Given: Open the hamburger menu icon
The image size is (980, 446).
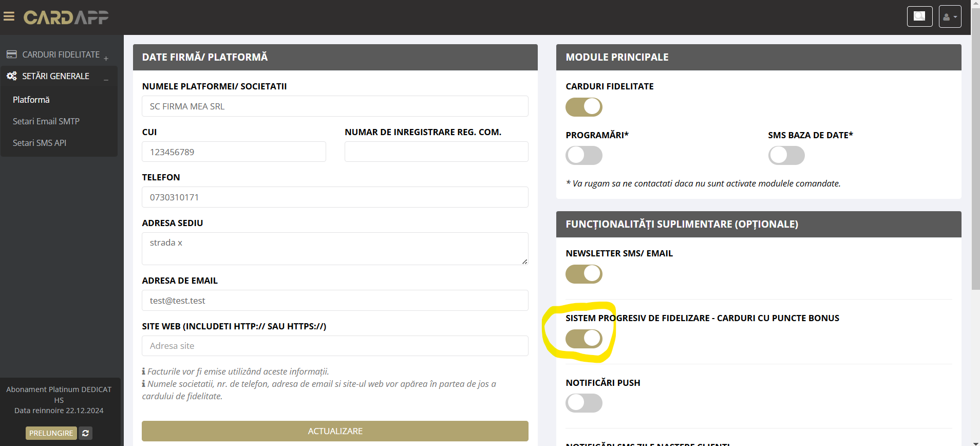Looking at the screenshot, I should [9, 17].
